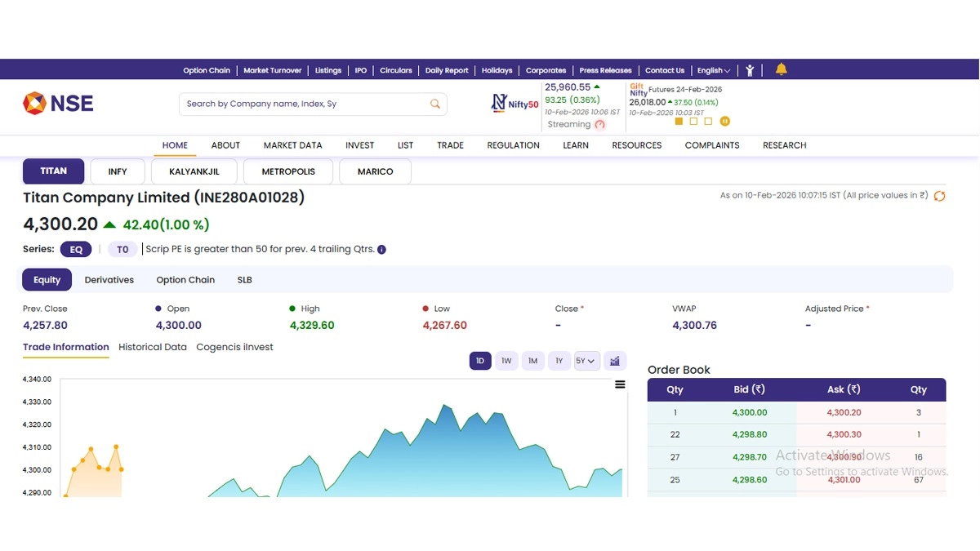Click the company search input field
980x551 pixels.
click(x=302, y=104)
